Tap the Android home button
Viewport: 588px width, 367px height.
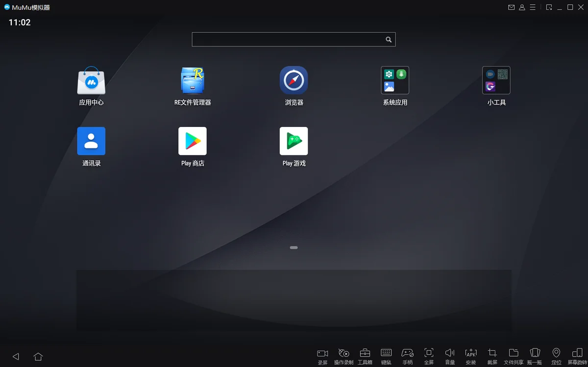[38, 357]
